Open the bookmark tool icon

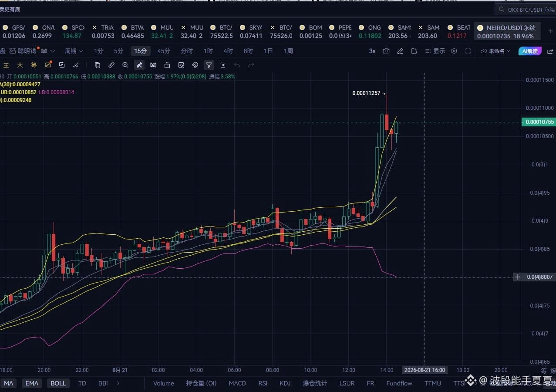pyautogui.click(x=98, y=65)
